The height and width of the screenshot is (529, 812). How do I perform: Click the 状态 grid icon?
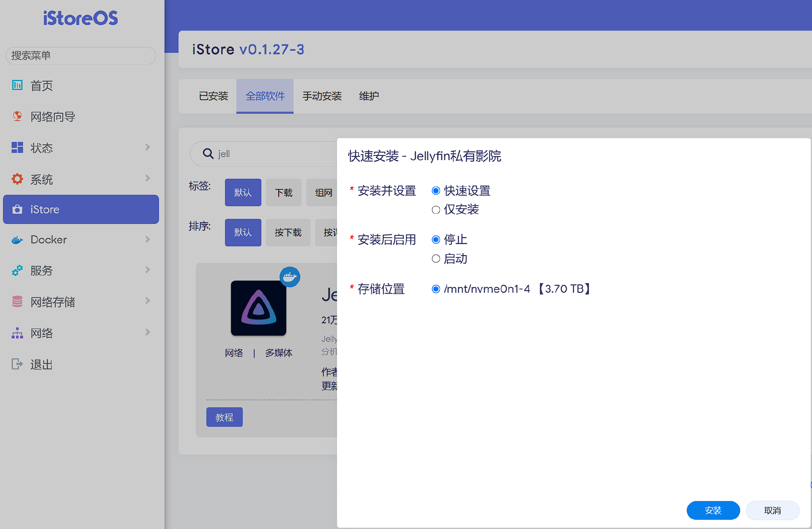click(17, 147)
